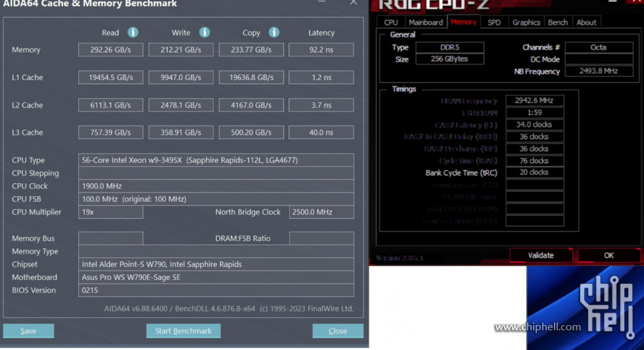This screenshot has width=644, height=350.
Task: Select L3 Cache latency 40.0 ns
Action: [x=321, y=132]
